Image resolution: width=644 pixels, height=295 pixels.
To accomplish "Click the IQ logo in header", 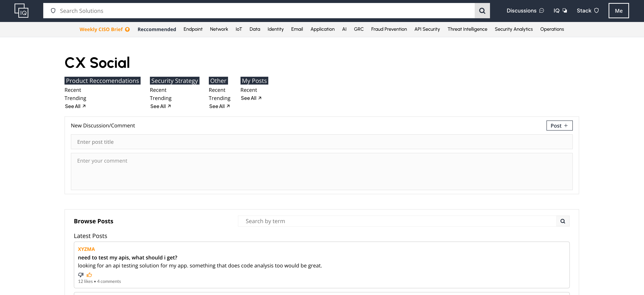I will (21, 10).
